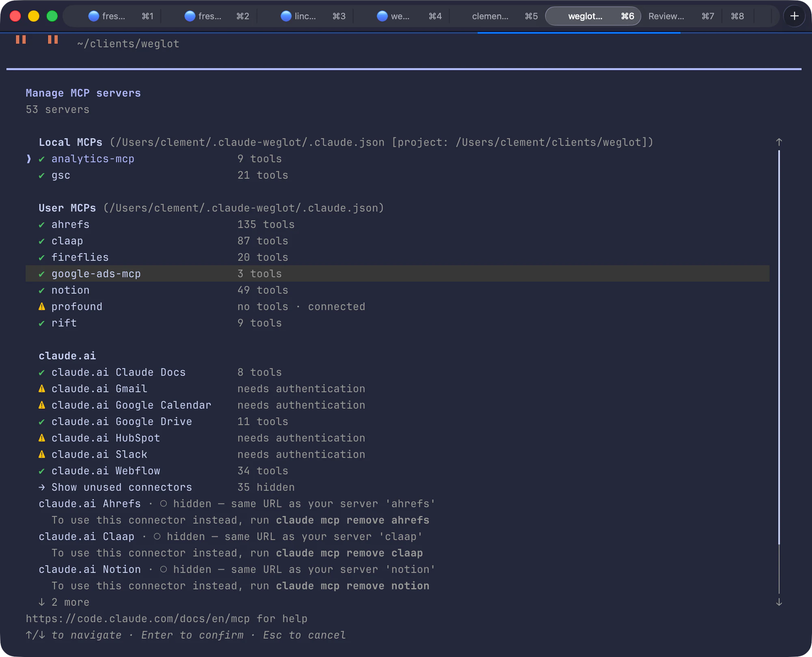Click the warning icon beside claude.ai Slack
This screenshot has width=812, height=657.
point(42,455)
